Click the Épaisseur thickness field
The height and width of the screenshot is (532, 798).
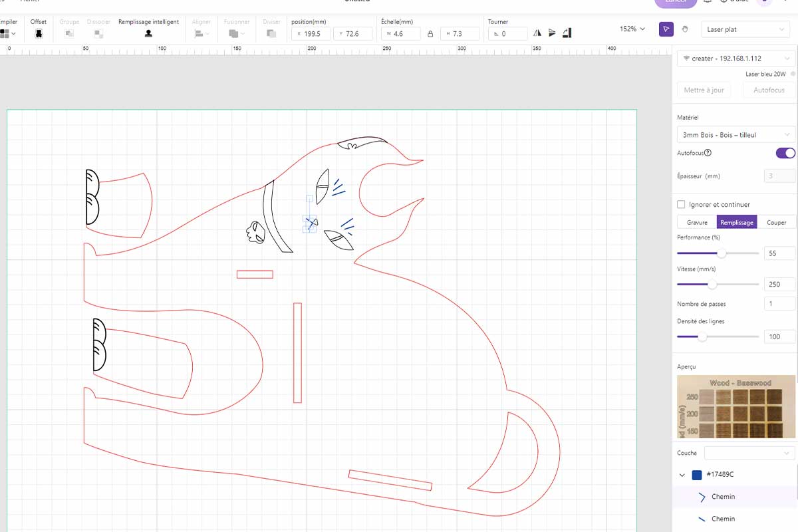click(x=779, y=176)
